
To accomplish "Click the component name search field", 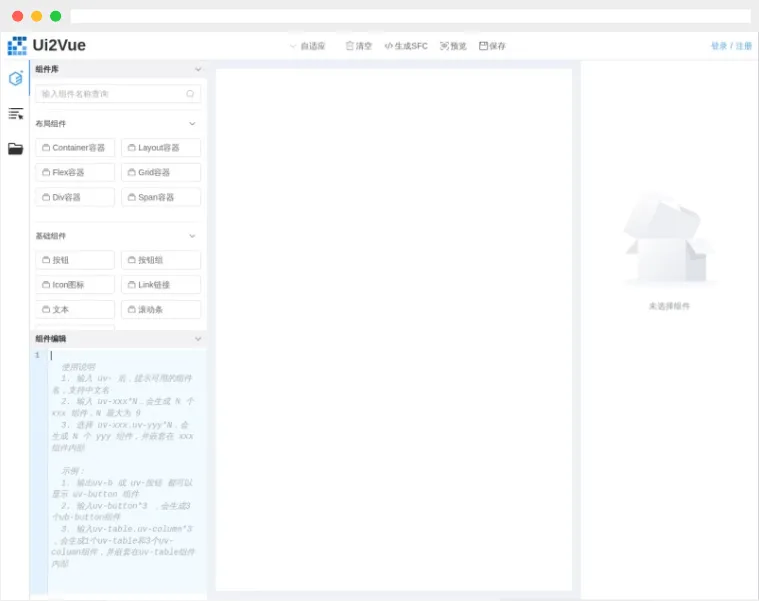I will (x=118, y=94).
